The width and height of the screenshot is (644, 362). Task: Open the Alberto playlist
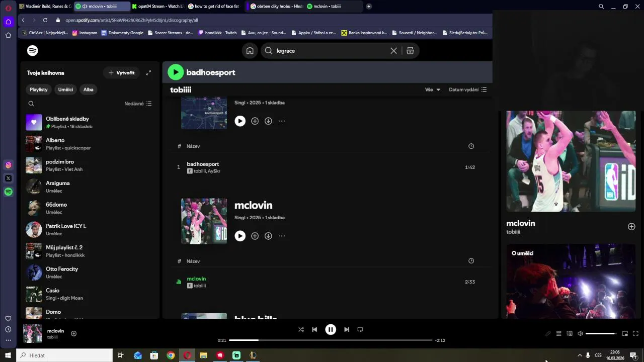coord(91,144)
